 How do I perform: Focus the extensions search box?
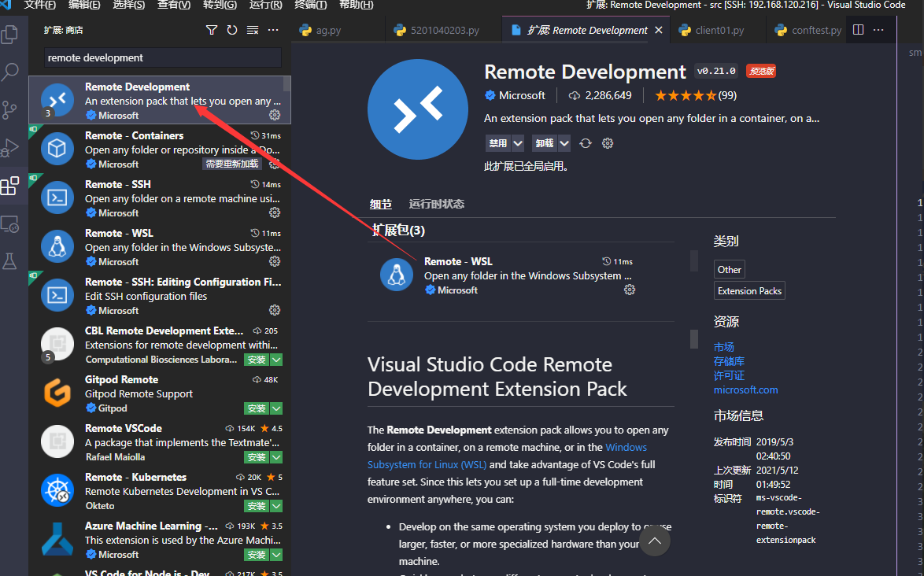pos(163,57)
